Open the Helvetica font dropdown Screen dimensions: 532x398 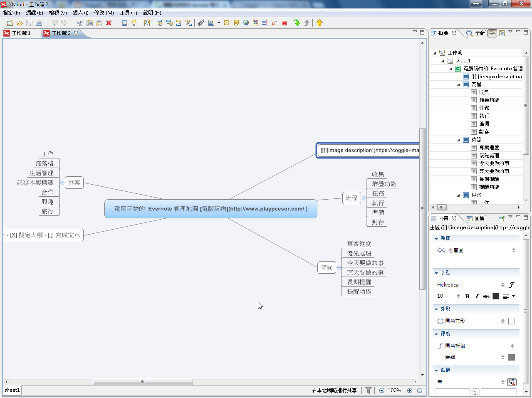click(503, 285)
